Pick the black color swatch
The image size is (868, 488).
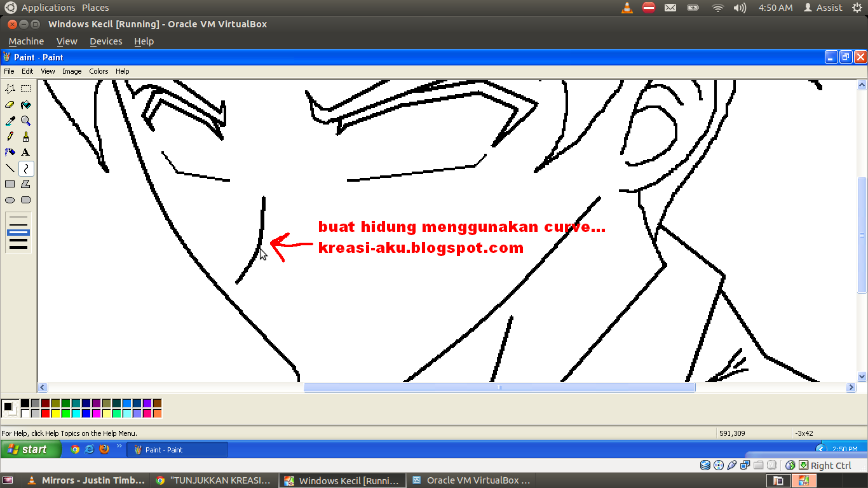point(25,403)
